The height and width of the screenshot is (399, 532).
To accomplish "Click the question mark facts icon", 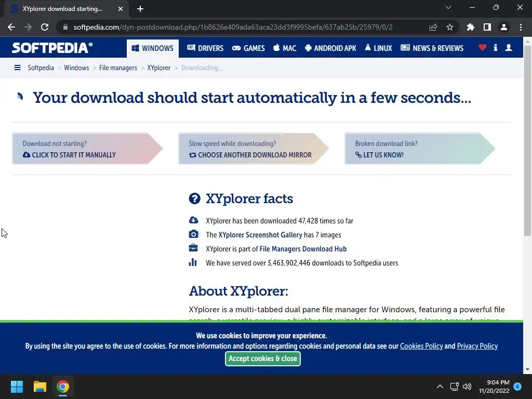I will coord(195,198).
